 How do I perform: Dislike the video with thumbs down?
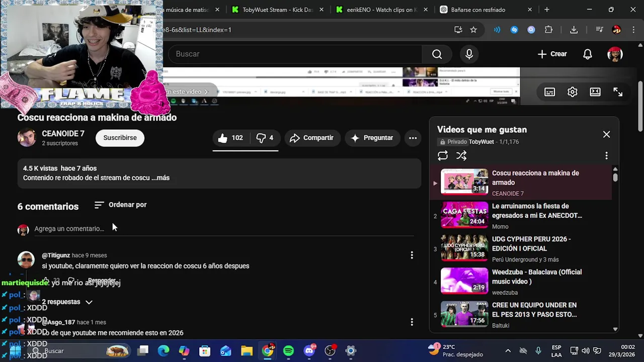tap(265, 138)
